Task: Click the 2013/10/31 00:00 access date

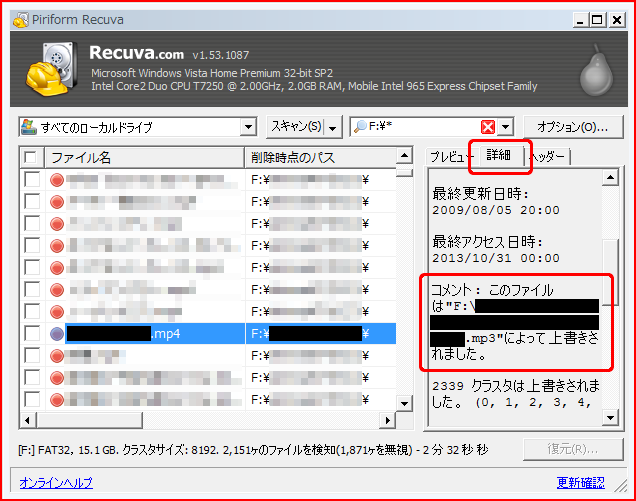Action: (496, 258)
